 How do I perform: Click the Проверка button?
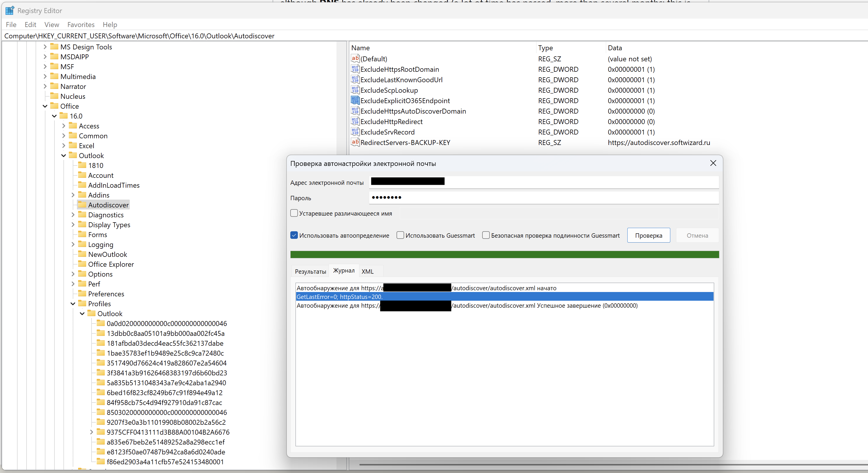tap(649, 235)
